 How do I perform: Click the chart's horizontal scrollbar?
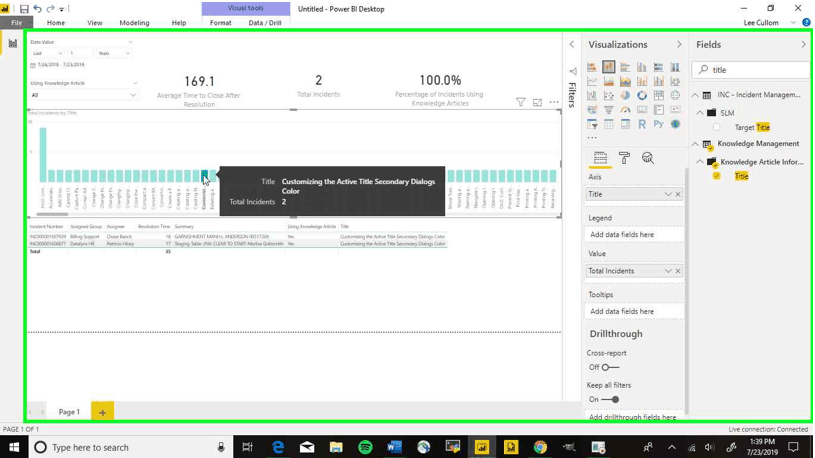pos(52,214)
